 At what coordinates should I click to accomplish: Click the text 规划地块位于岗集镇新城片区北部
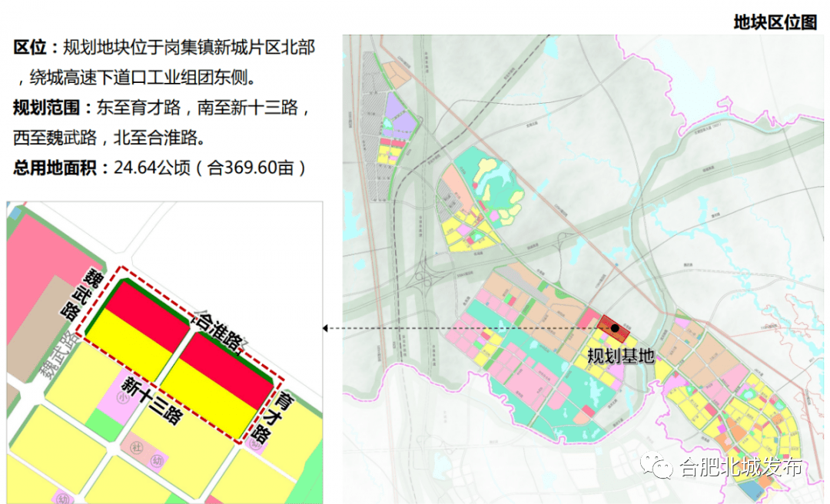189,48
